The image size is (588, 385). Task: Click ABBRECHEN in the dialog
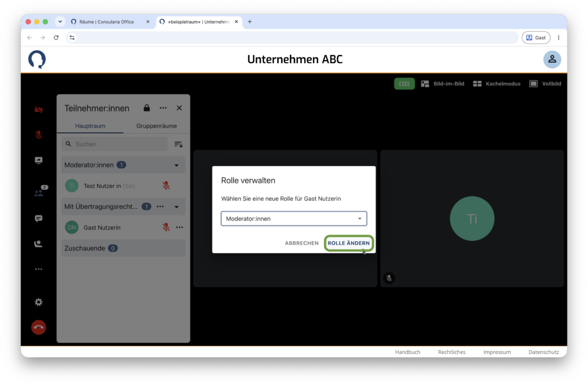coord(301,243)
